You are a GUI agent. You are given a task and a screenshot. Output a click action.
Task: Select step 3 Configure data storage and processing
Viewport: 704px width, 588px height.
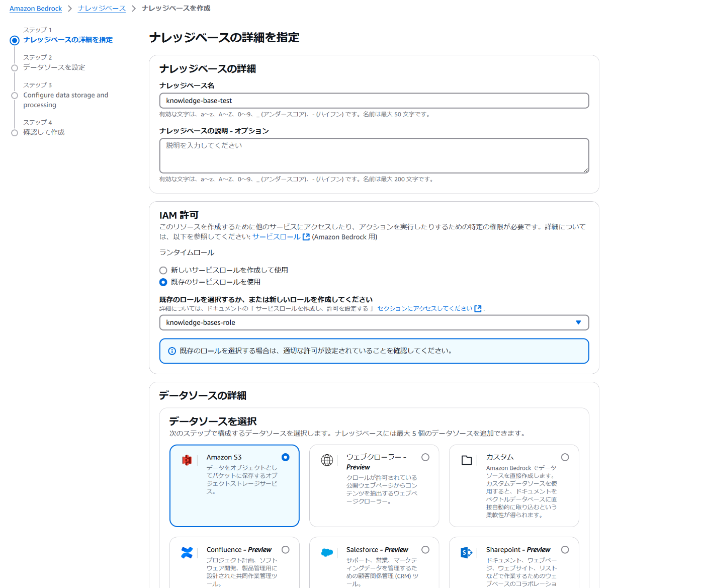coord(66,100)
